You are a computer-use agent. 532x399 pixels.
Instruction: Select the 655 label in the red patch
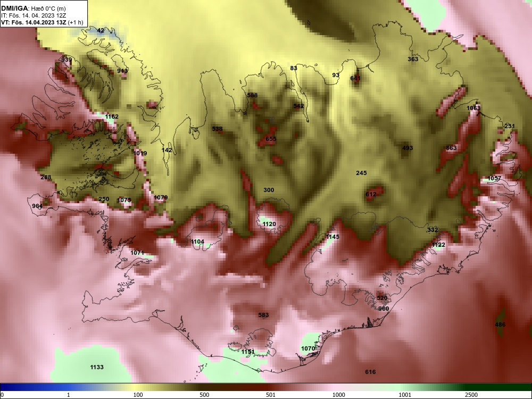[271, 139]
